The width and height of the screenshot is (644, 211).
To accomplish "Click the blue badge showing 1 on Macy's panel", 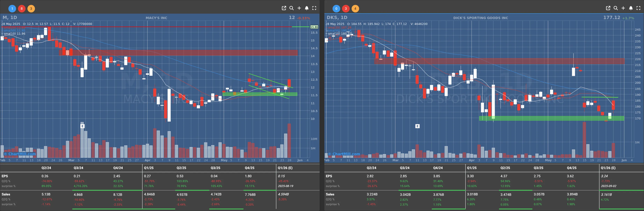I will click(12, 9).
